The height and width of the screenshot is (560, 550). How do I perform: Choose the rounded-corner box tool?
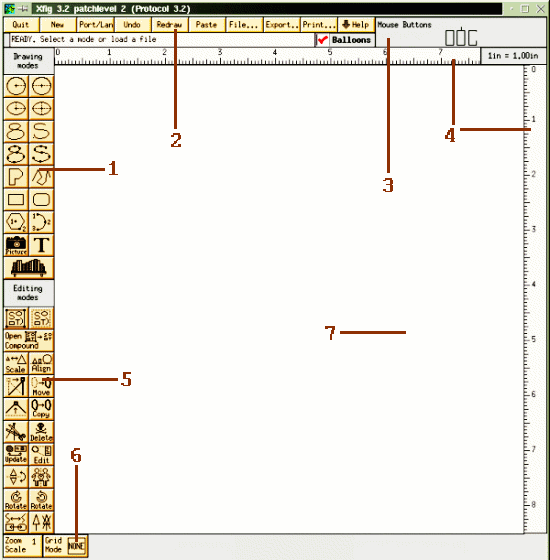click(x=41, y=199)
